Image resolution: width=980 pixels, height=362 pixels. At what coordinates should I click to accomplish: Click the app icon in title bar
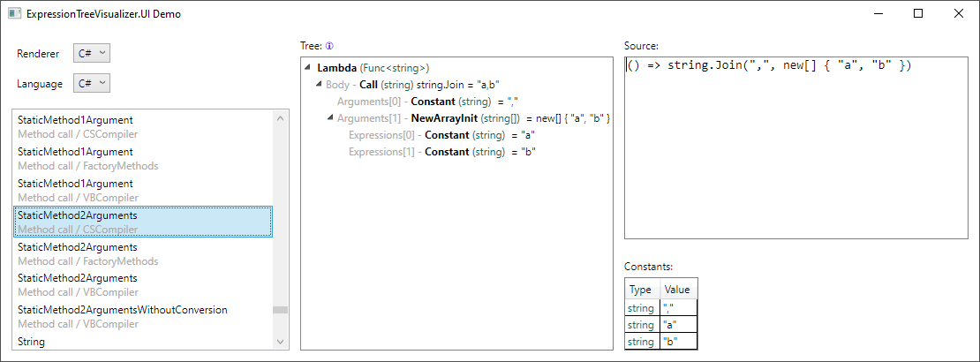coord(14,13)
